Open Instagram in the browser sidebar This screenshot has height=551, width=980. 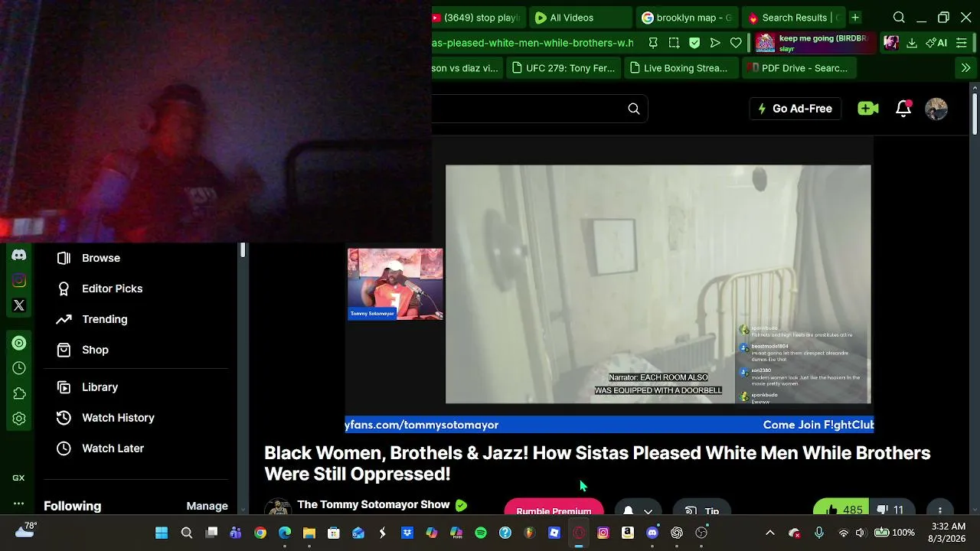pyautogui.click(x=19, y=280)
